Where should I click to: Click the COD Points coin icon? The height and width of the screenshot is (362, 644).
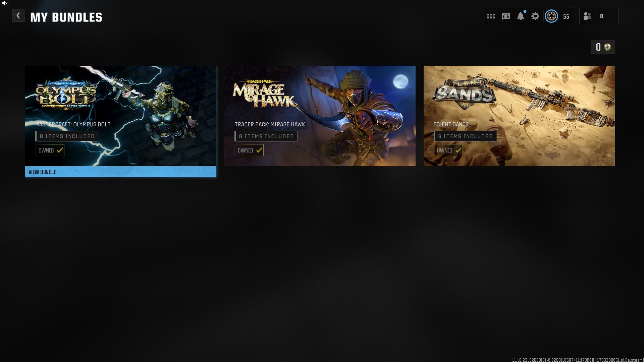[607, 47]
